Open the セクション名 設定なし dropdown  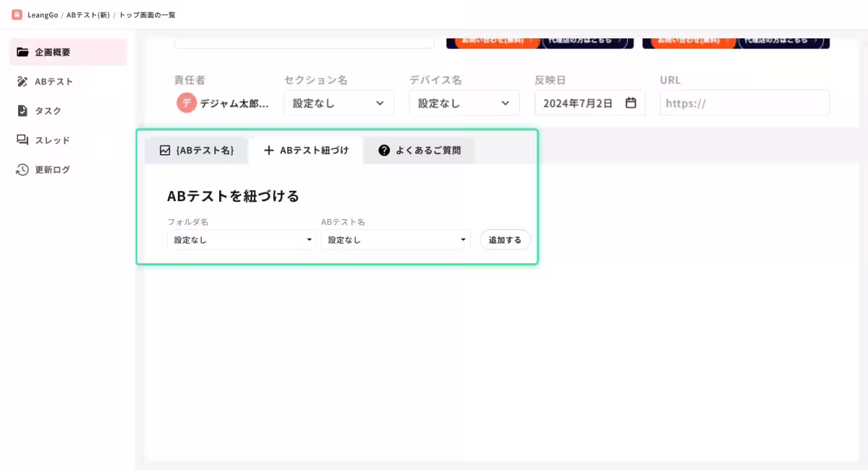(339, 103)
